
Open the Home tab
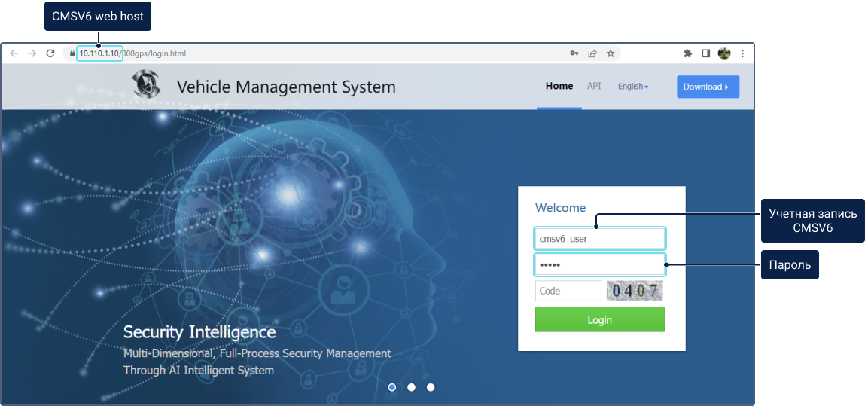click(559, 86)
